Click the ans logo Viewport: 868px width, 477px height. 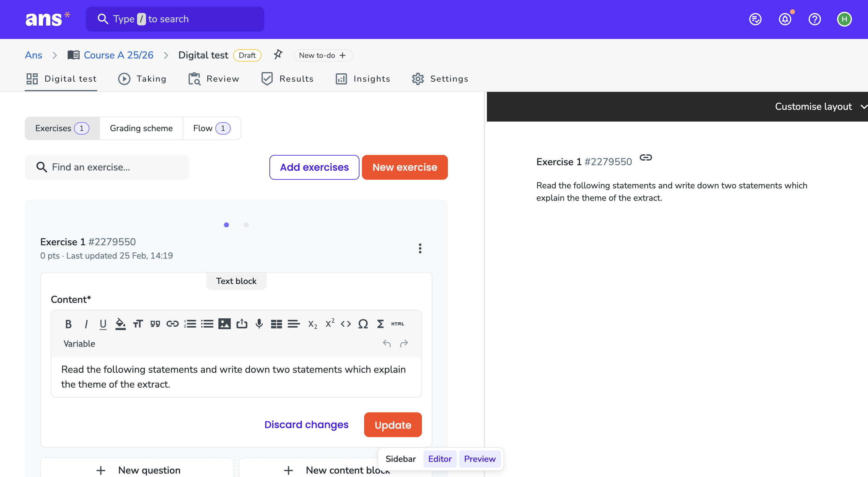click(x=48, y=19)
